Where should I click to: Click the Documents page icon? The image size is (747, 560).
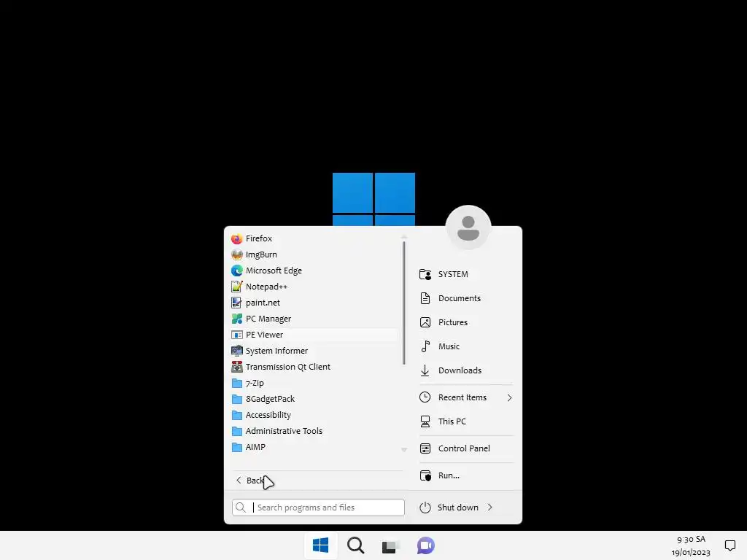point(425,298)
